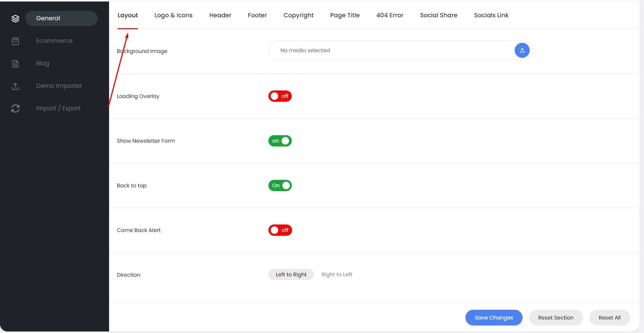Click the Demo Importer upload icon
Screen dimensions: 644x333
pos(15,86)
